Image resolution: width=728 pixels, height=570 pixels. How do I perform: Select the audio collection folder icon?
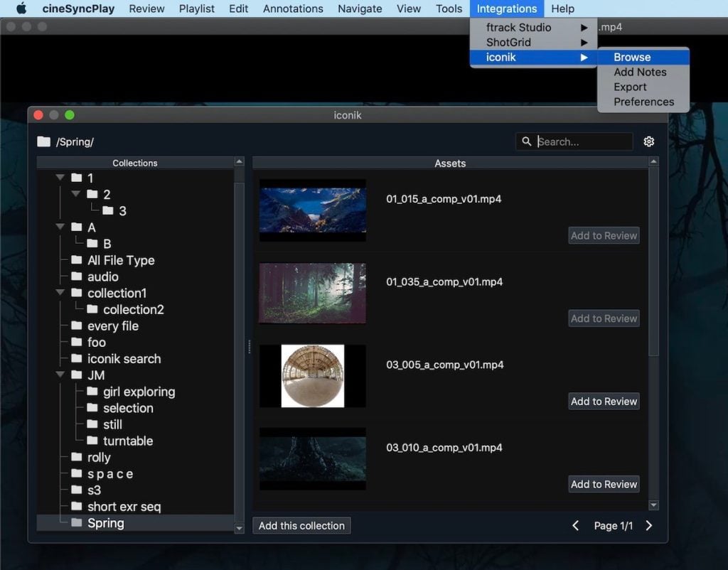click(x=76, y=276)
